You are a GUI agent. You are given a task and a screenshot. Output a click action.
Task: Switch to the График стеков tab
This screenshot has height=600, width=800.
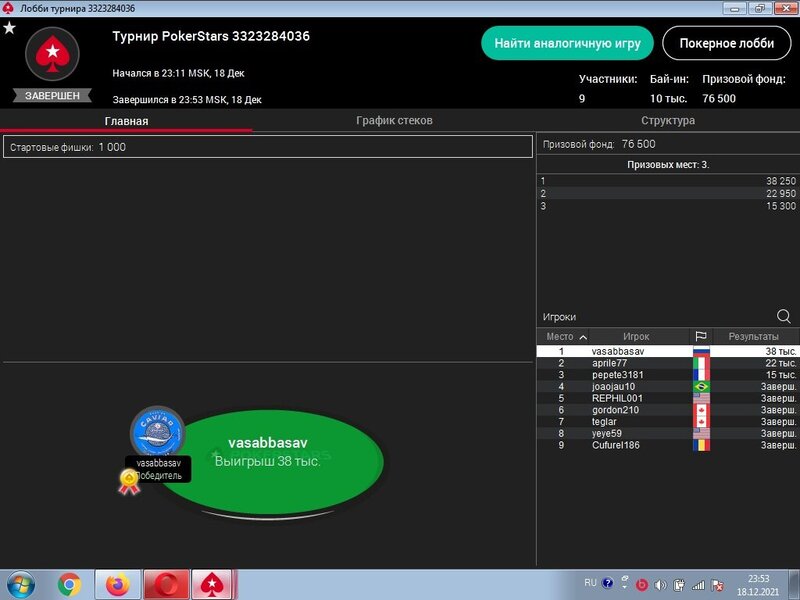coord(394,121)
